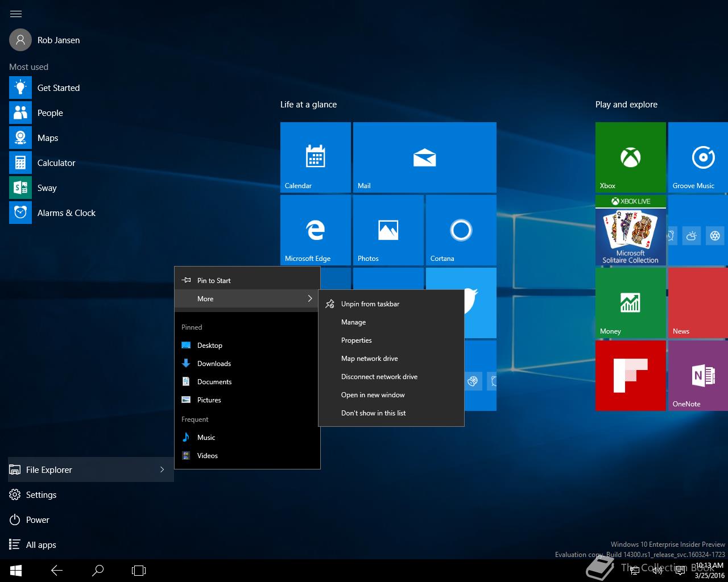Click the Power button

coord(91,519)
